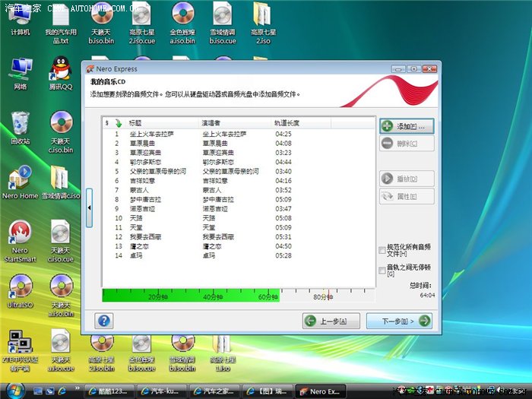Select 雪域情调 b.iso.bin desktop file
The image size is (532, 399).
coord(182,353)
